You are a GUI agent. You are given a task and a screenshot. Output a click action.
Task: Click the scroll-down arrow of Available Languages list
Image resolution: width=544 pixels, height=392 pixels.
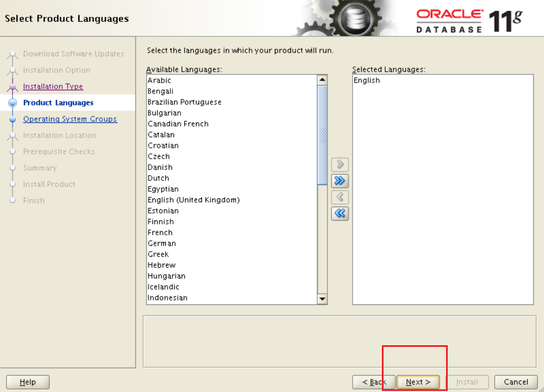[322, 298]
